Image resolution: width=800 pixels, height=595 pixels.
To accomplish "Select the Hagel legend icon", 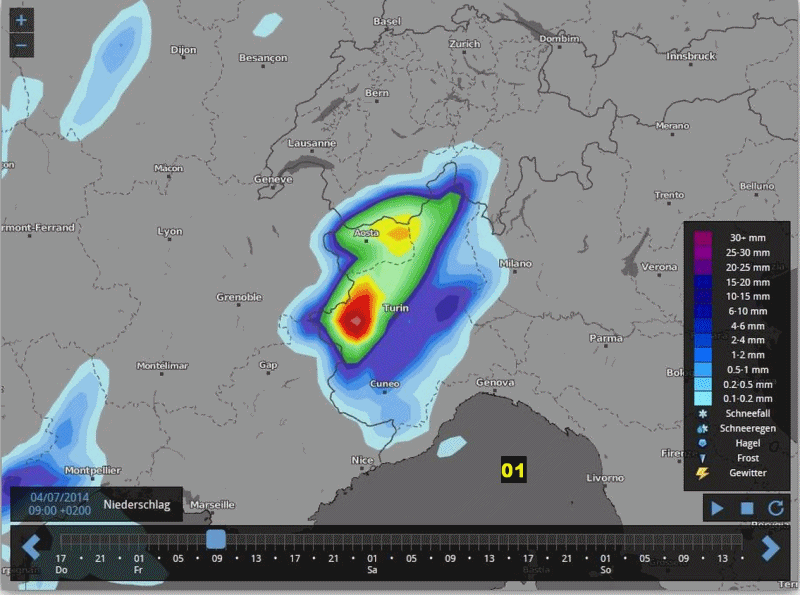I will click(x=703, y=443).
